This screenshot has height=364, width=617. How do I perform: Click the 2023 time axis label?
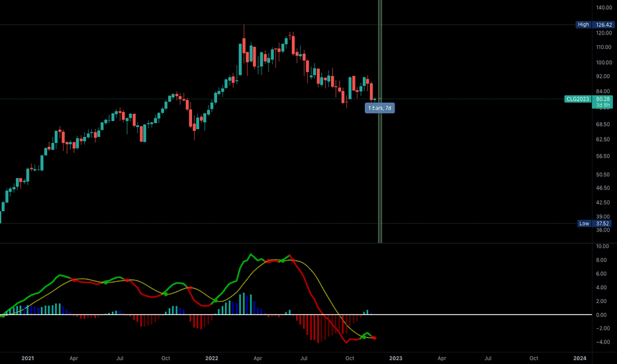[396, 358]
